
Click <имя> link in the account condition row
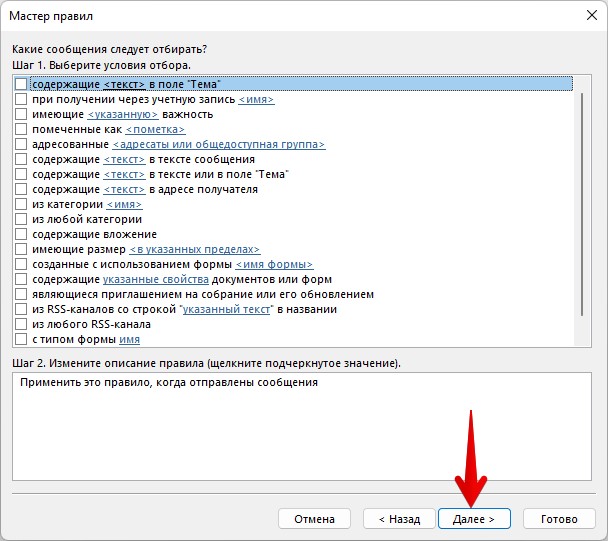[x=256, y=99]
